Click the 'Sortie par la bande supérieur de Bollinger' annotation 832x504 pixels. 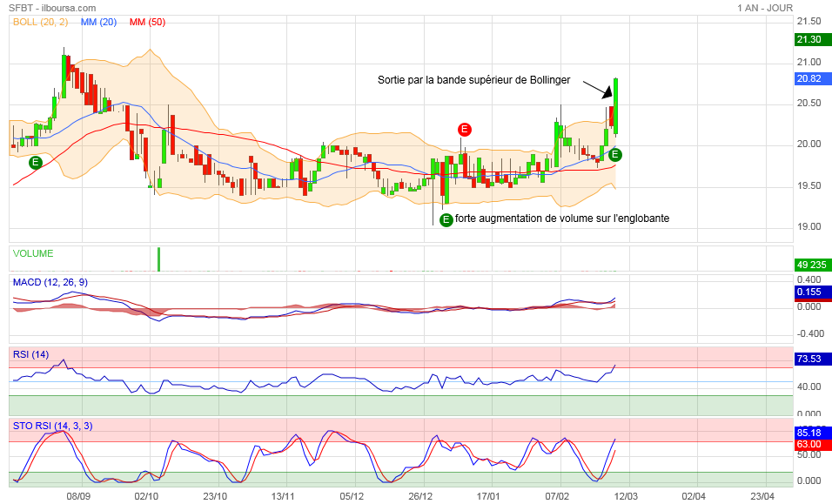tap(473, 80)
